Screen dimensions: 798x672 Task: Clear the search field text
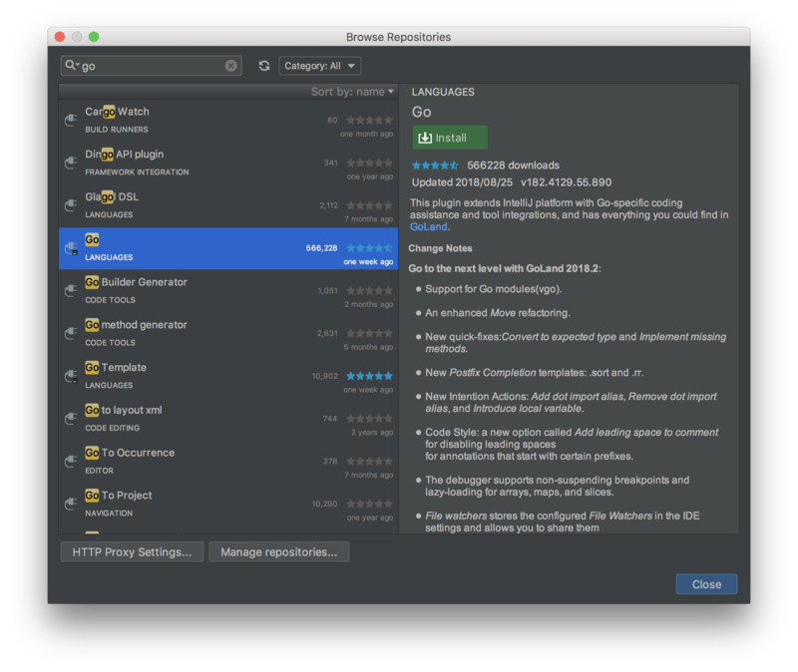[x=230, y=66]
